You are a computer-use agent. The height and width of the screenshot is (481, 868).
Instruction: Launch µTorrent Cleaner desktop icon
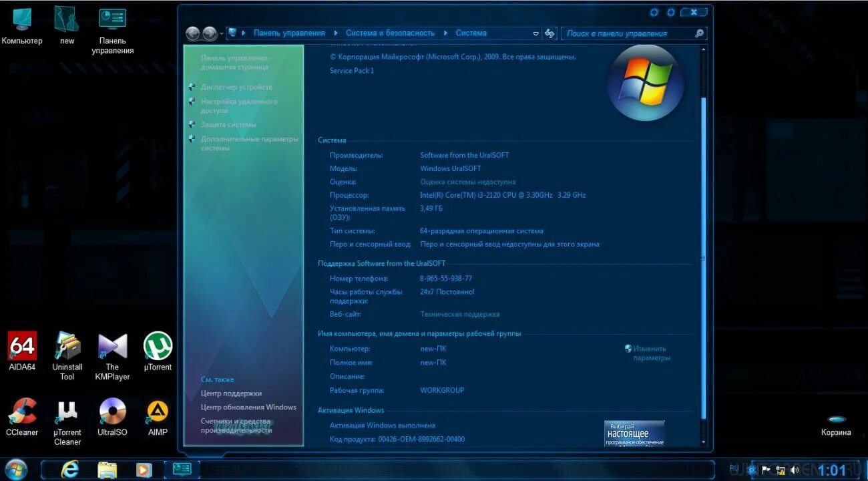pyautogui.click(x=67, y=422)
